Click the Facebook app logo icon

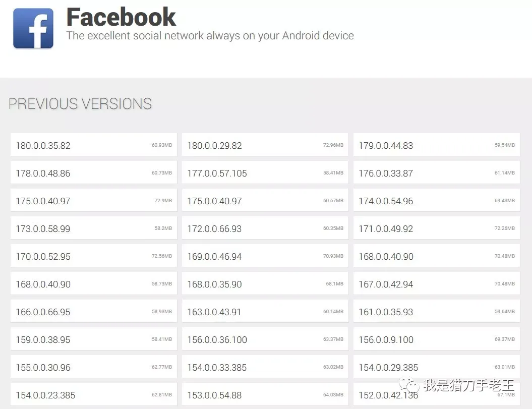tap(33, 28)
